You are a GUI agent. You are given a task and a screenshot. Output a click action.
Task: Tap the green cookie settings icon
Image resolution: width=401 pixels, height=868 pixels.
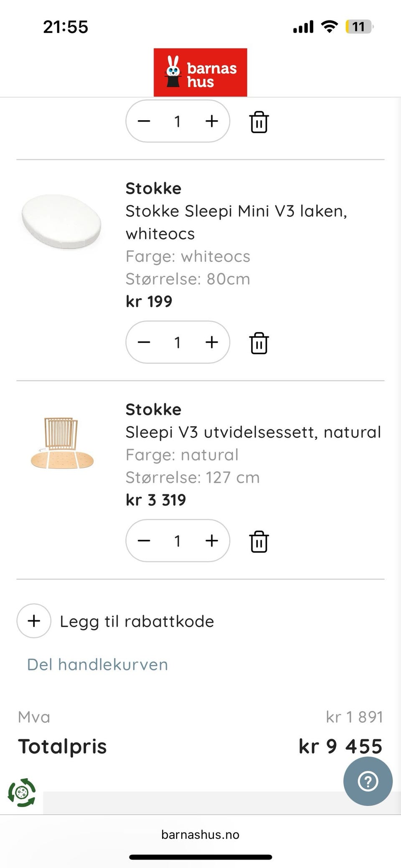point(22,792)
